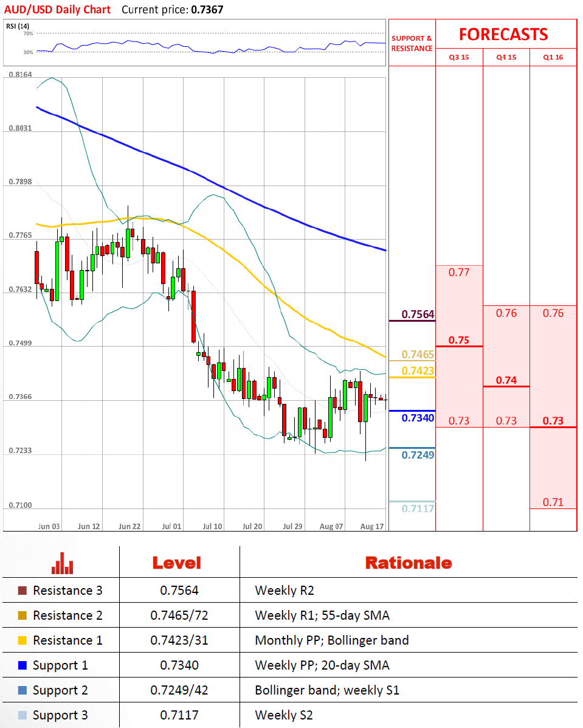The height and width of the screenshot is (728, 583).
Task: Click the 'Q1 16' forecast column header
Action: coord(553,57)
